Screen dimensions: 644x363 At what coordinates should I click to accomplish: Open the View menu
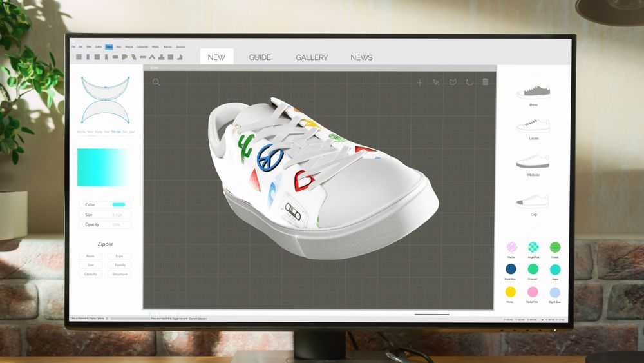click(x=89, y=47)
